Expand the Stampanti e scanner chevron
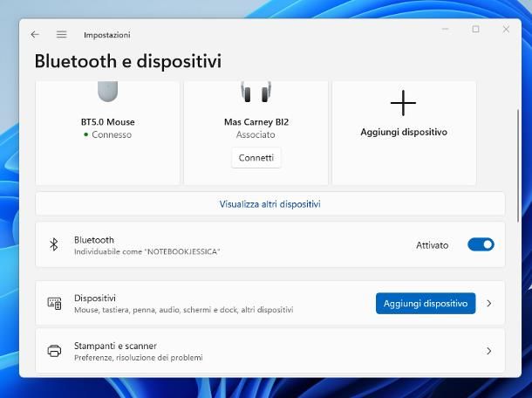The image size is (532, 398). point(489,351)
